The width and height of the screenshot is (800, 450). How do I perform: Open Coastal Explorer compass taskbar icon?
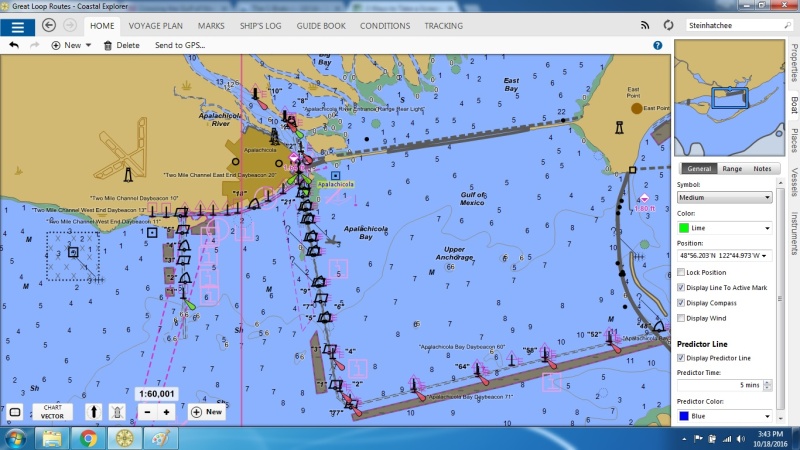pos(124,438)
